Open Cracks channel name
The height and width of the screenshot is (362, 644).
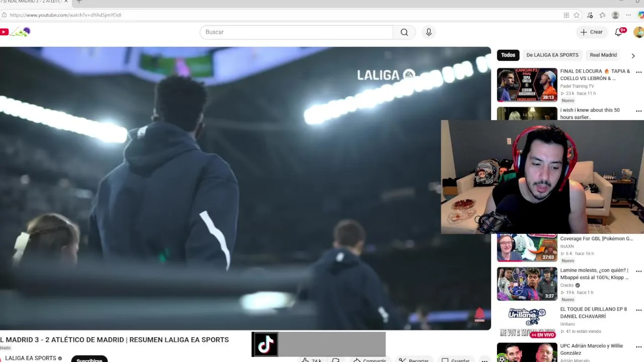coord(567,286)
